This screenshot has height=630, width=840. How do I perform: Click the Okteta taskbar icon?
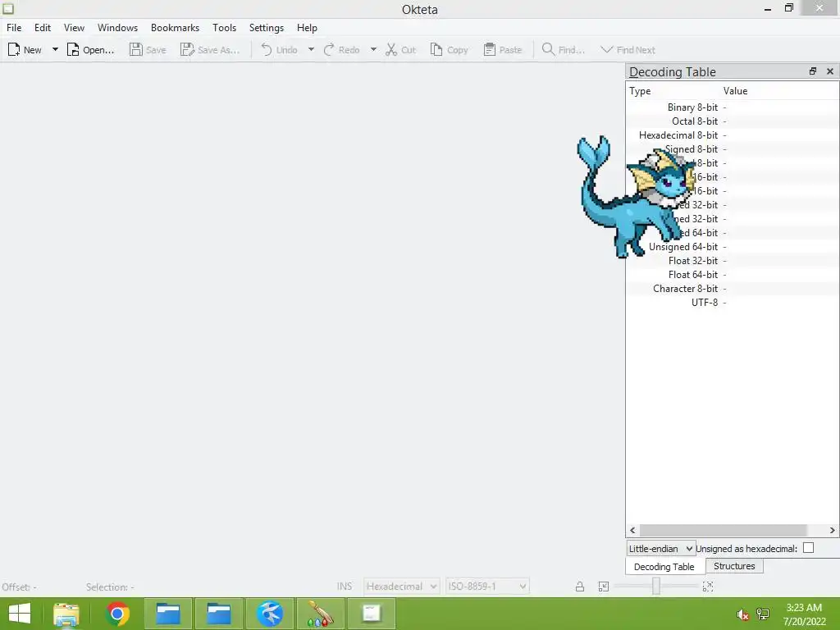[x=372, y=614]
